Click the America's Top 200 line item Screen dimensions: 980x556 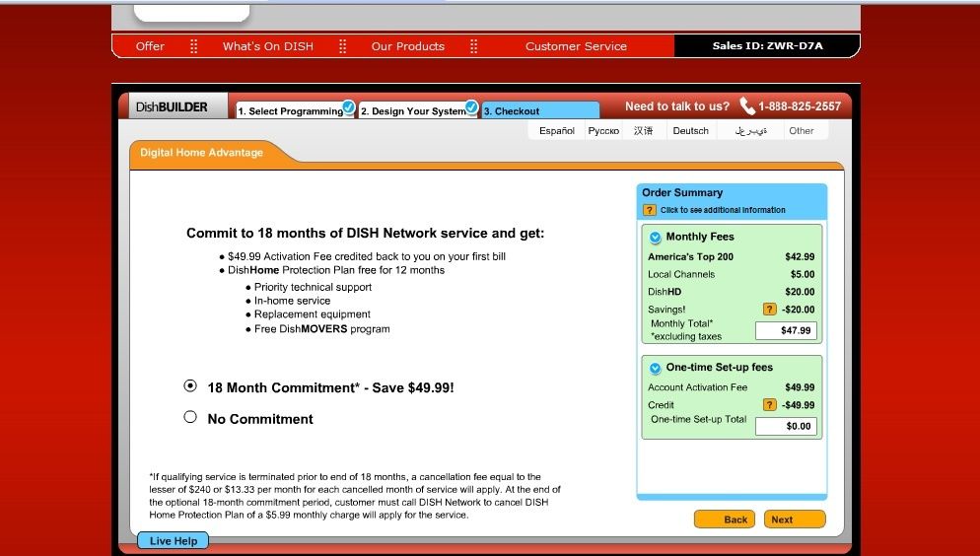click(731, 256)
